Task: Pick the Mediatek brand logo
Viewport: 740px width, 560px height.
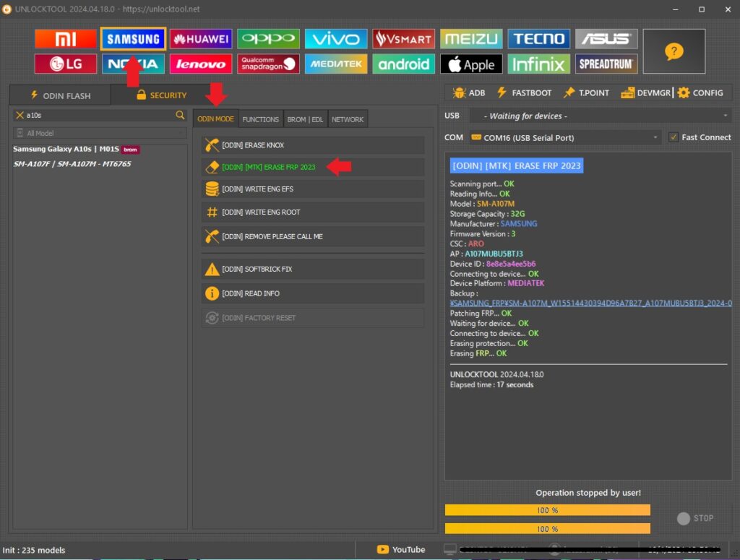Action: (x=336, y=64)
